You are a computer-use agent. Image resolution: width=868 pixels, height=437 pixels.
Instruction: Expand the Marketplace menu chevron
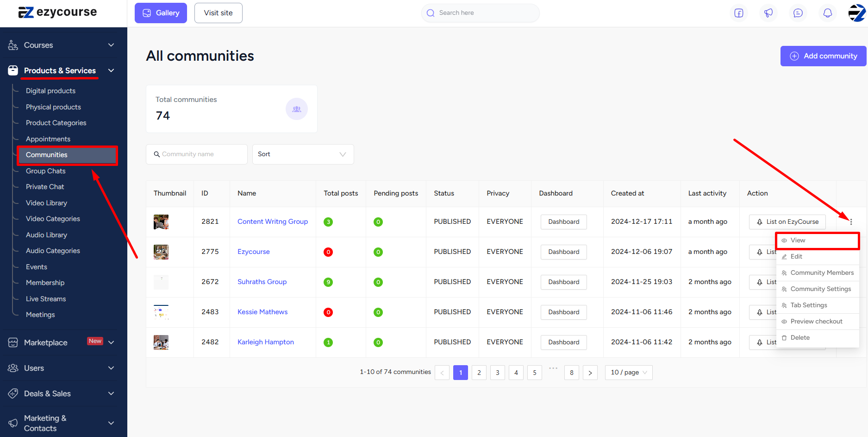[x=111, y=342]
